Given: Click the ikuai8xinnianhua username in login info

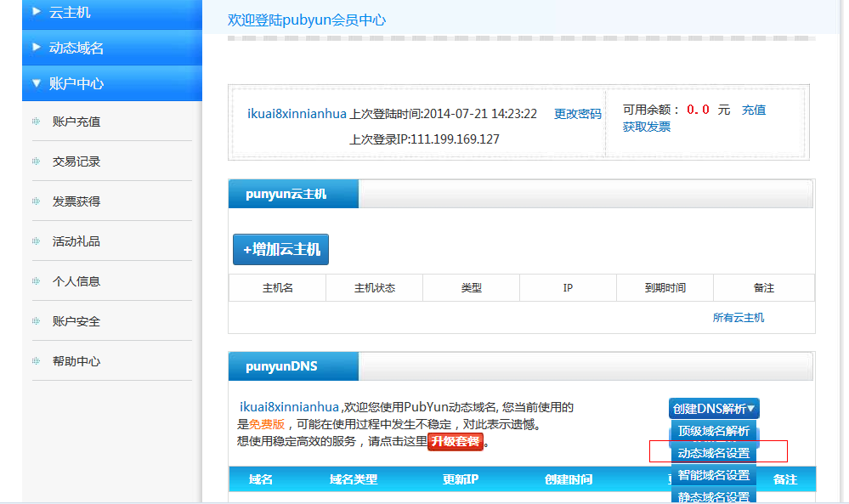Looking at the screenshot, I should point(297,114).
